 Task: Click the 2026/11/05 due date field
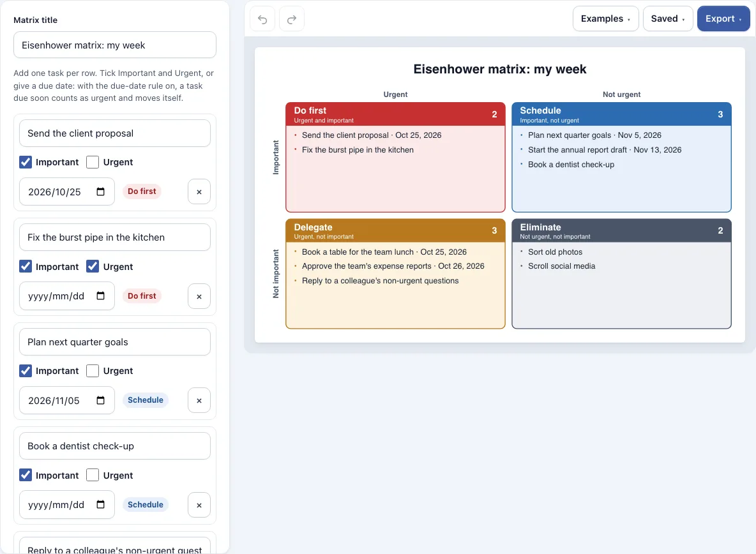(x=67, y=400)
